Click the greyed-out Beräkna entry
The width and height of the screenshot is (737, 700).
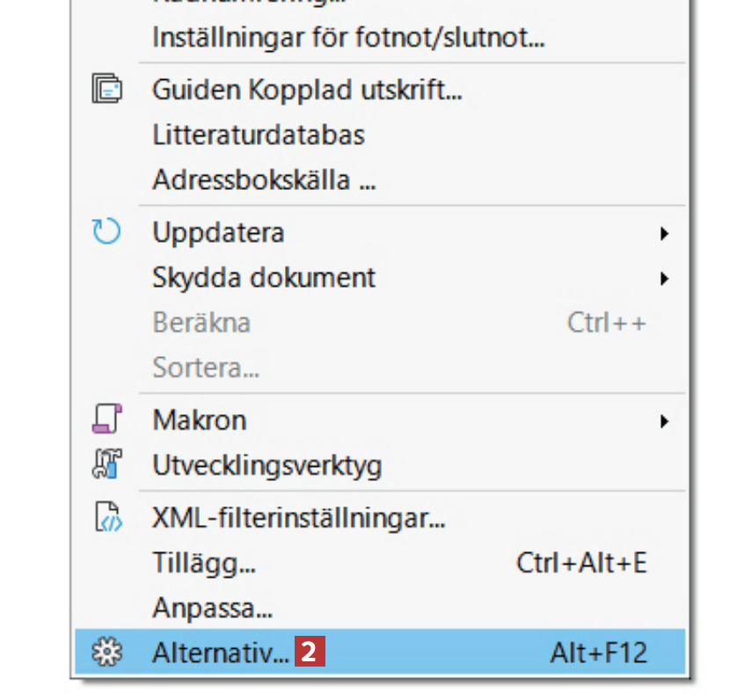coord(201,323)
